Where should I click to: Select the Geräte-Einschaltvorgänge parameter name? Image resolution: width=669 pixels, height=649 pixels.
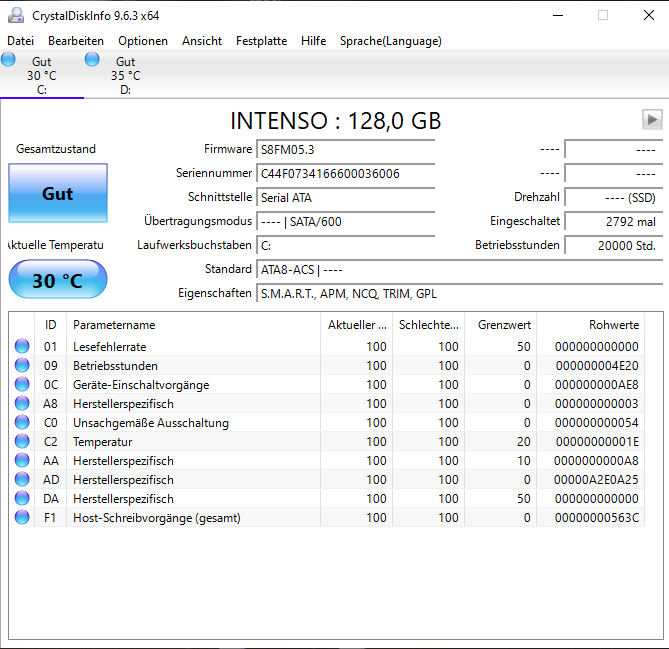pos(141,385)
